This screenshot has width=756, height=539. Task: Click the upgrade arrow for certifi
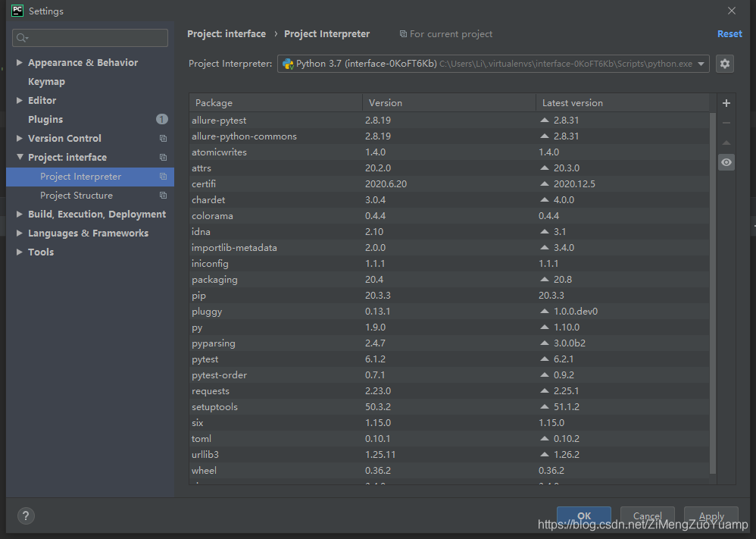[x=545, y=184]
